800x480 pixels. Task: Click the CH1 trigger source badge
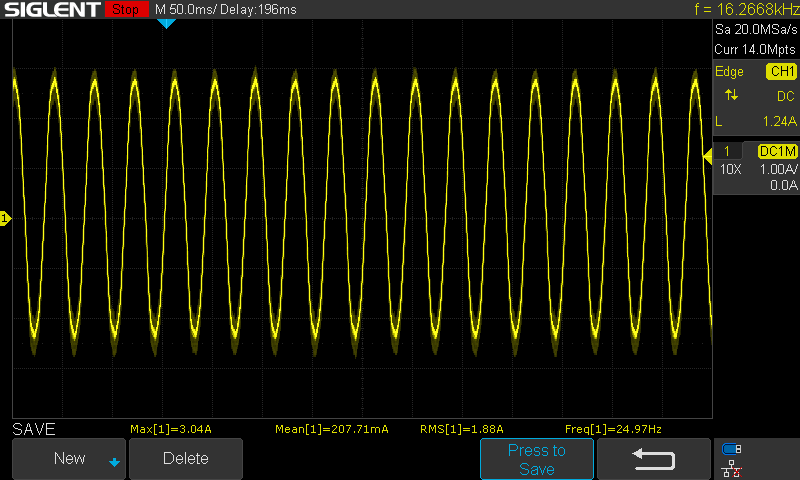click(782, 71)
